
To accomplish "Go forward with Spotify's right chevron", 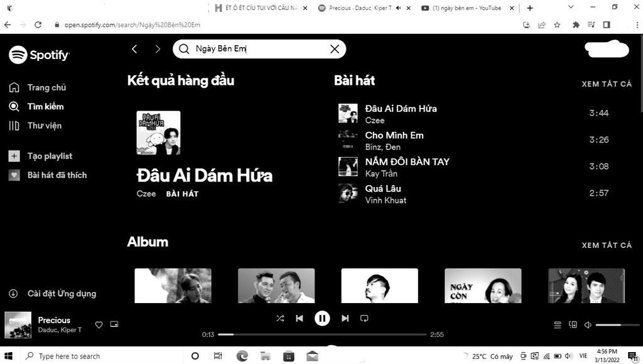I will 158,49.
